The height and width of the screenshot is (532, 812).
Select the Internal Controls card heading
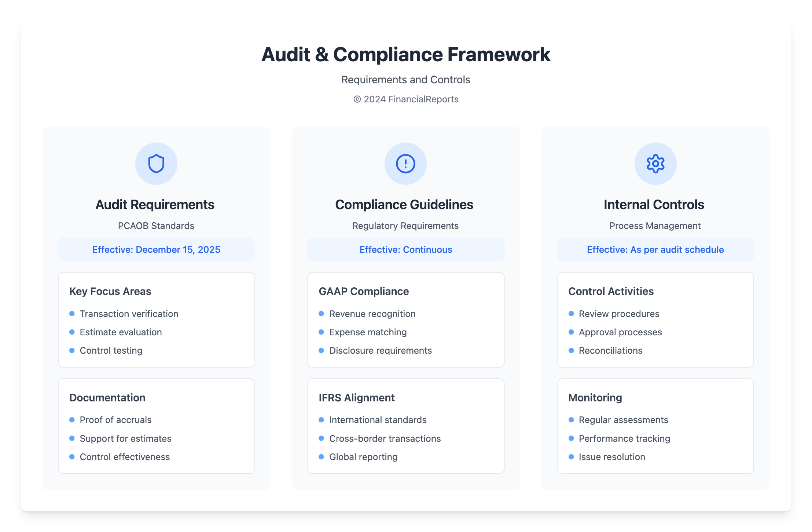pos(654,204)
